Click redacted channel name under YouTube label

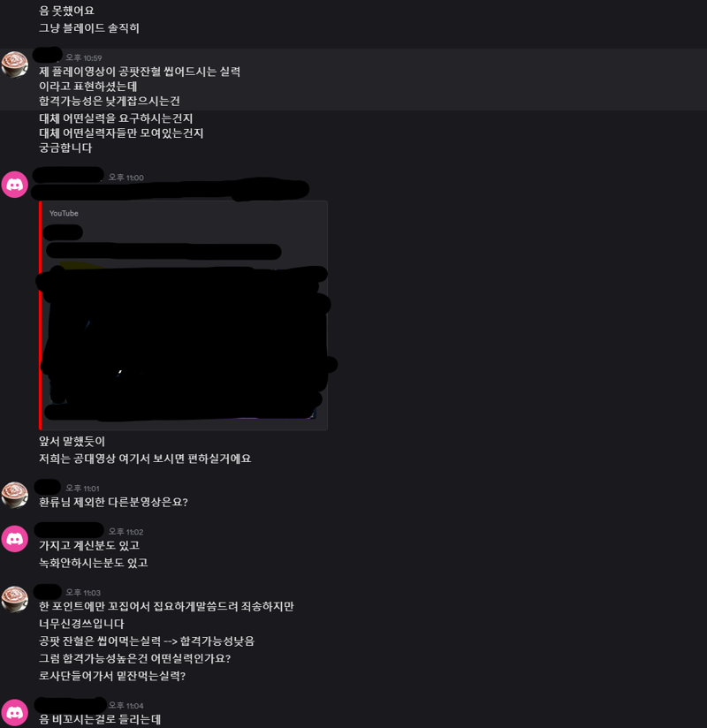coord(63,232)
